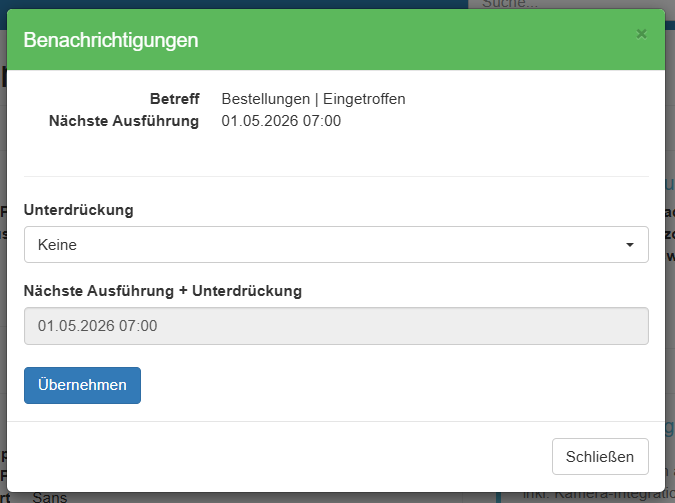Click the search field behind the dialog
The image size is (675, 503).
[x=571, y=4]
